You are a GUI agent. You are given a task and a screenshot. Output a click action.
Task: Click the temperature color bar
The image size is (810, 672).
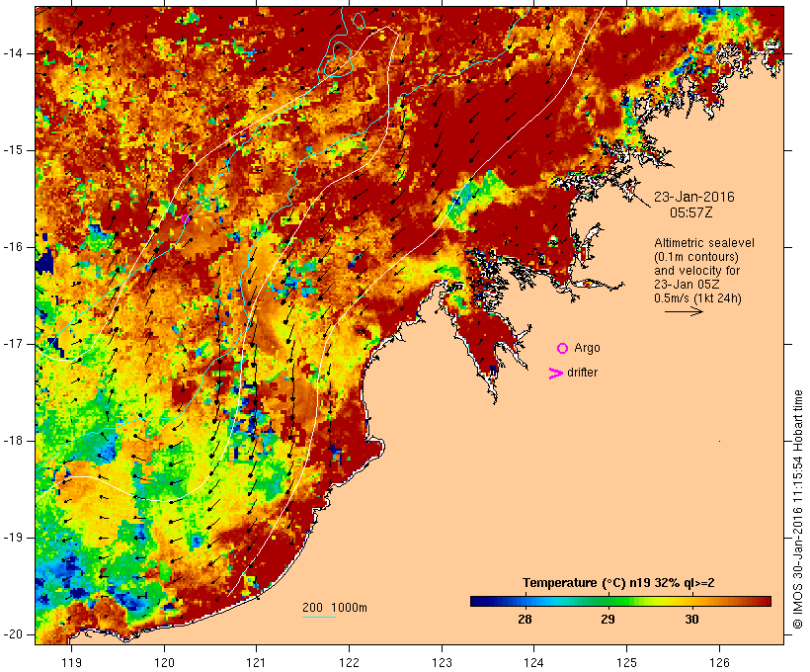point(620,601)
